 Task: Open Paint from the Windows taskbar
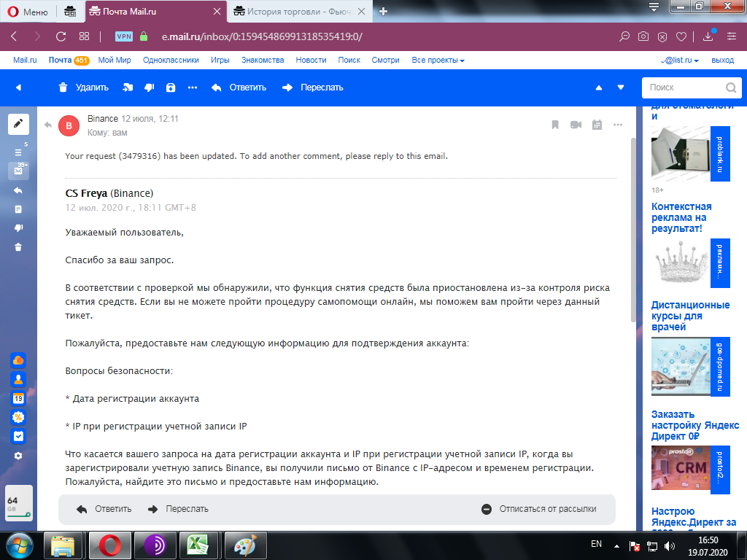(245, 545)
